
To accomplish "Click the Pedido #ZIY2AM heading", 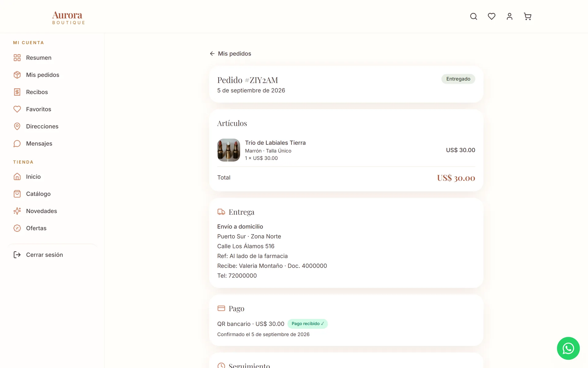I will click(247, 80).
